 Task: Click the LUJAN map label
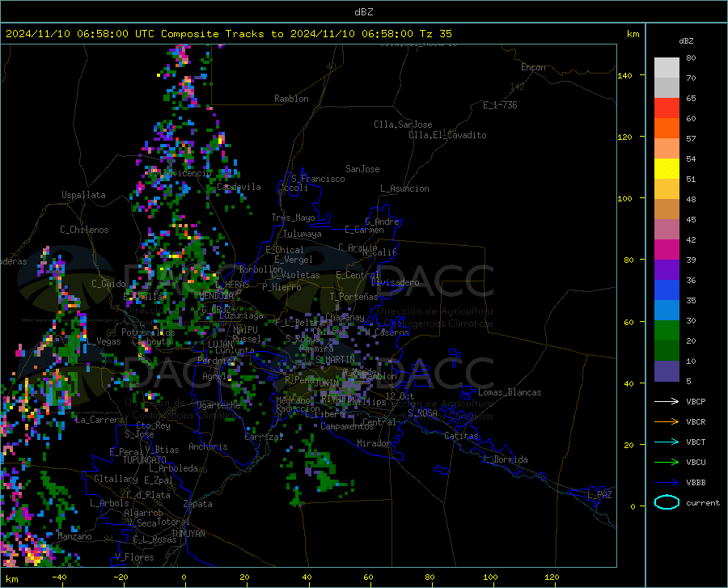pyautogui.click(x=220, y=345)
